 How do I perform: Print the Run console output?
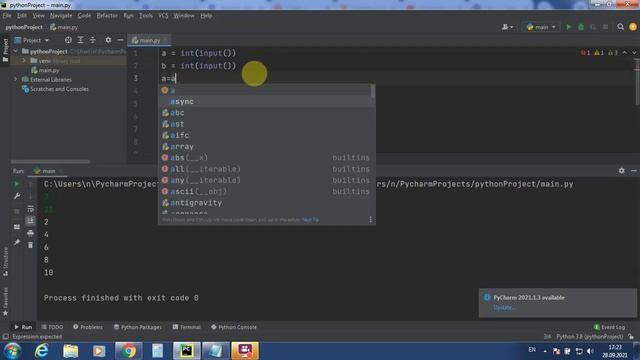pos(30,233)
